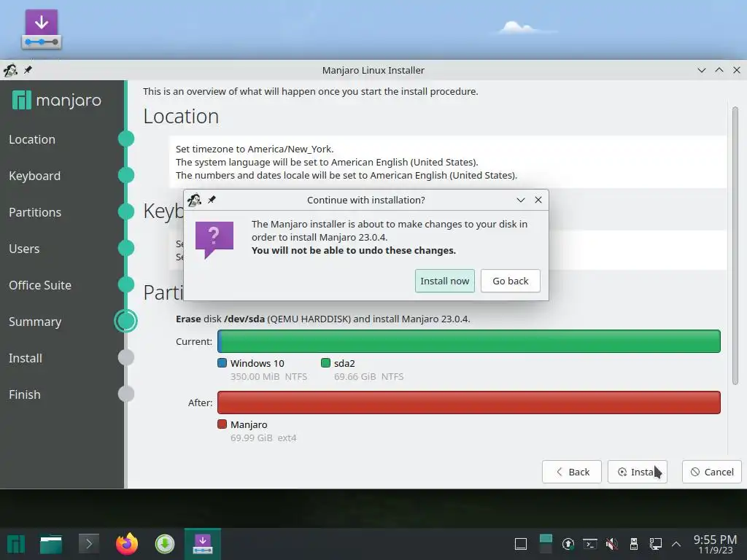Select the Finish step in sidebar
The width and height of the screenshot is (747, 560).
(x=25, y=394)
